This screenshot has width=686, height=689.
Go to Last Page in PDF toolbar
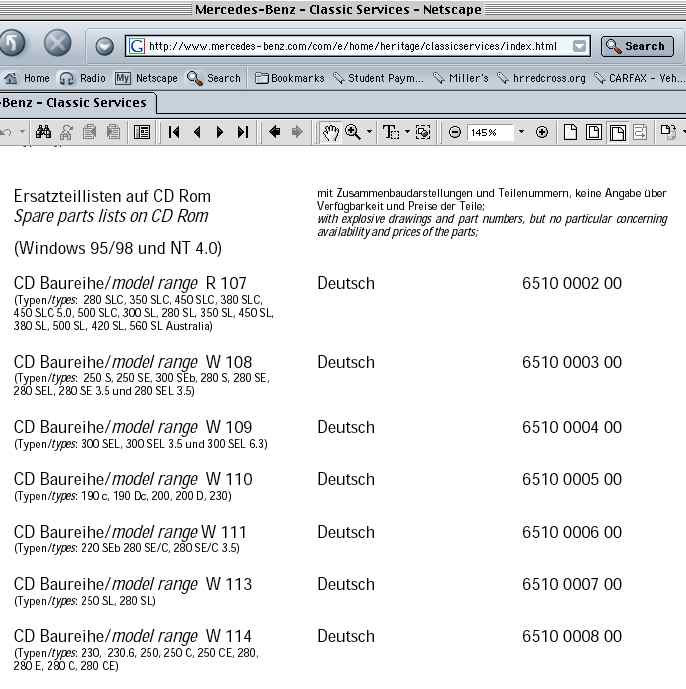(x=243, y=132)
